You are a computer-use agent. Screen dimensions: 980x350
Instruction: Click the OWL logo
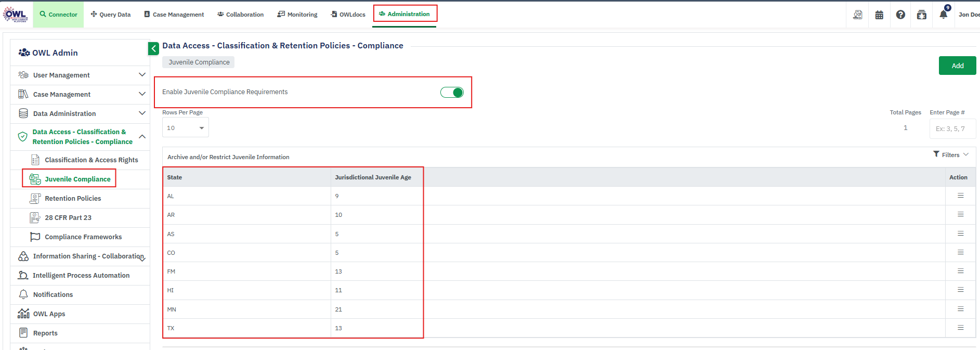coord(16,15)
